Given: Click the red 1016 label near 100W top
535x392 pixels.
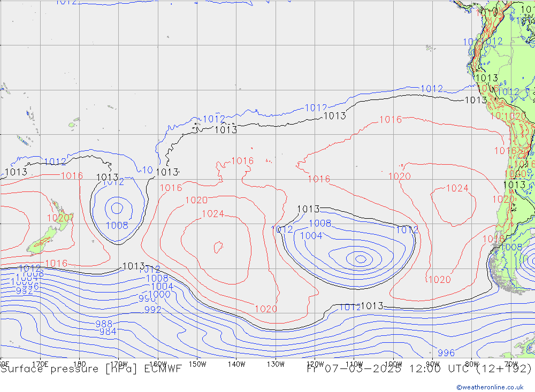Looking at the screenshot, I should (391, 120).
